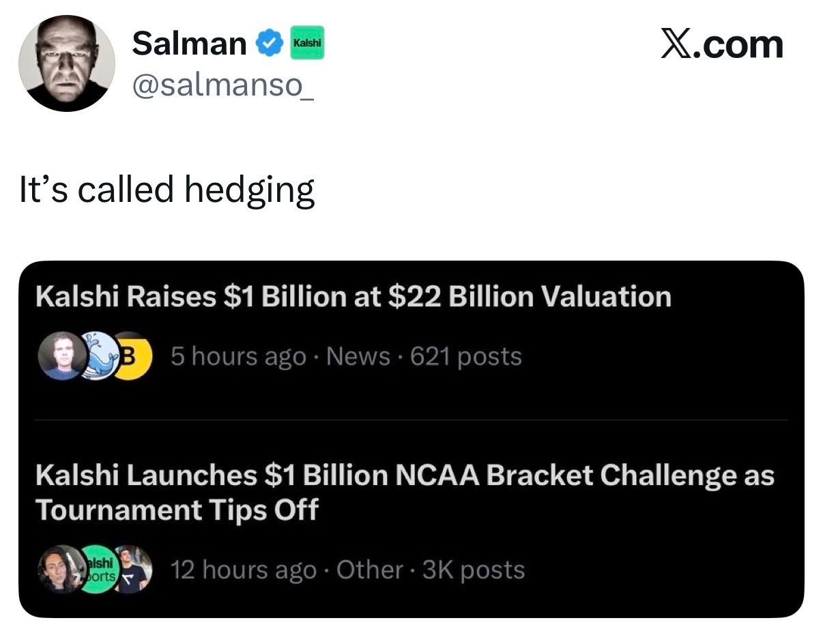
Task: View the 621 posts count
Action: (x=466, y=356)
